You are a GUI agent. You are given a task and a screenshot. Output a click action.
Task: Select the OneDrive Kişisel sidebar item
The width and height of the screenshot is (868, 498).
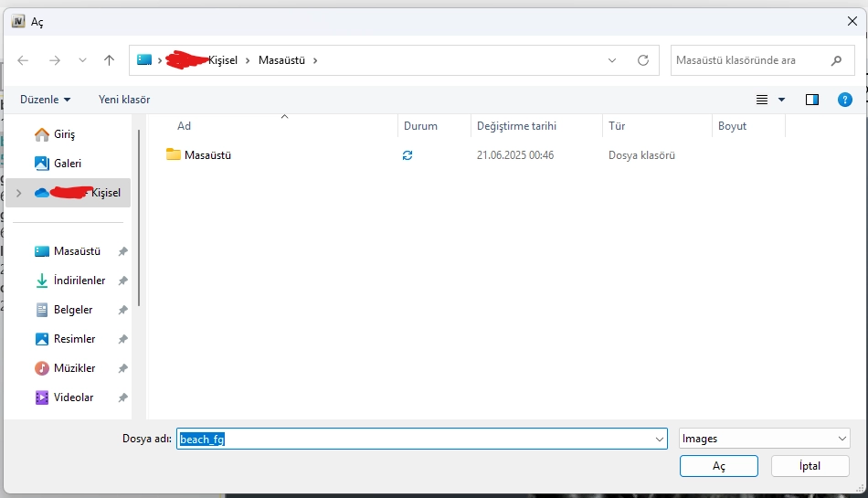point(69,193)
